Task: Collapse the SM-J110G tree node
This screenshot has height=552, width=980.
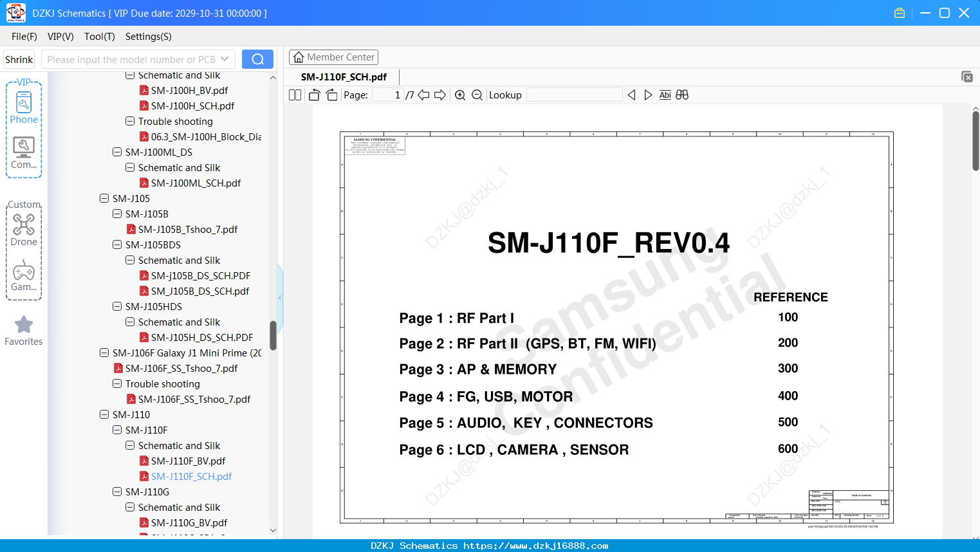Action: (x=117, y=492)
